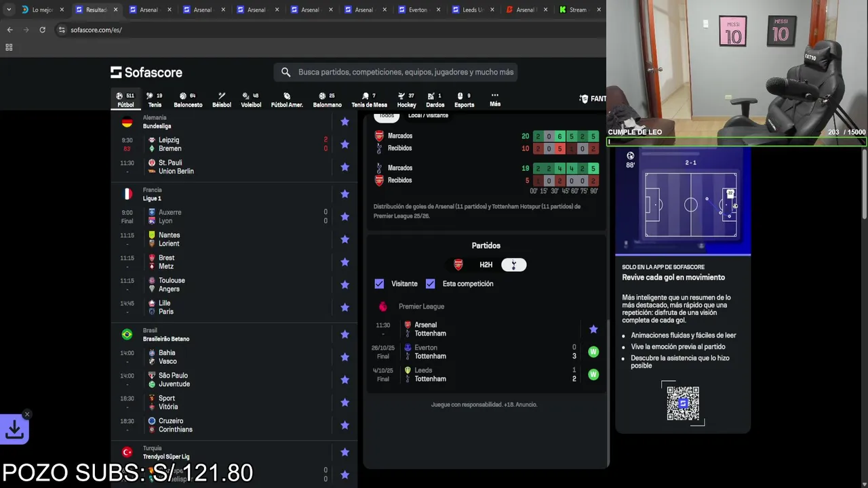Click the Marcados 20 goals total value
This screenshot has height=488, width=868.
click(x=525, y=136)
